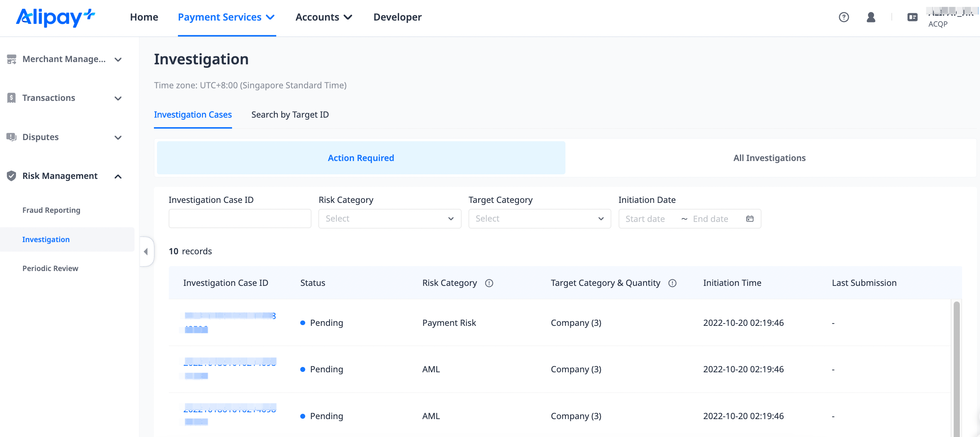The width and height of the screenshot is (980, 437).
Task: Switch to the Search by Target ID tab
Action: point(290,115)
